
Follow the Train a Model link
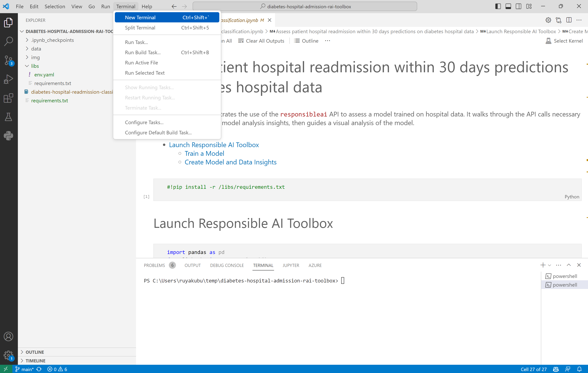tap(204, 153)
